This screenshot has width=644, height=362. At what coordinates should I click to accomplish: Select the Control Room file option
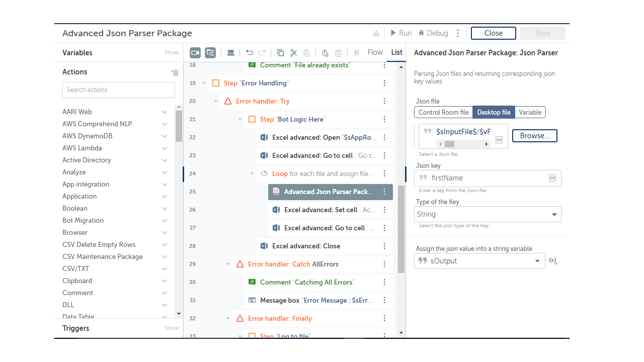443,112
